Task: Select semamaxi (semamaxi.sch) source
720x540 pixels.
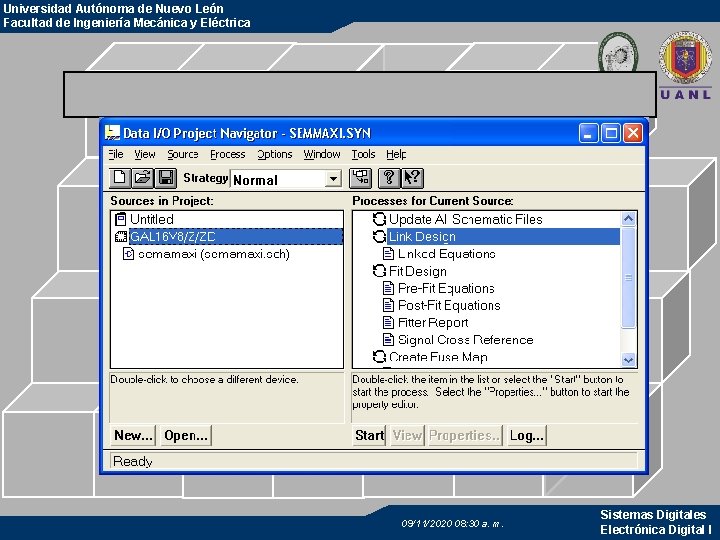Action: tap(214, 254)
